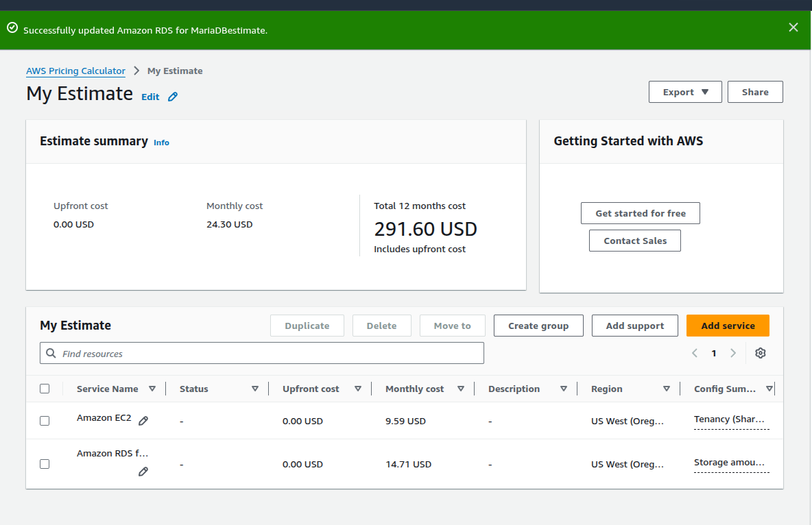This screenshot has height=525, width=812.
Task: Click RDS row 0.00 USD upfront cost
Action: coord(302,465)
